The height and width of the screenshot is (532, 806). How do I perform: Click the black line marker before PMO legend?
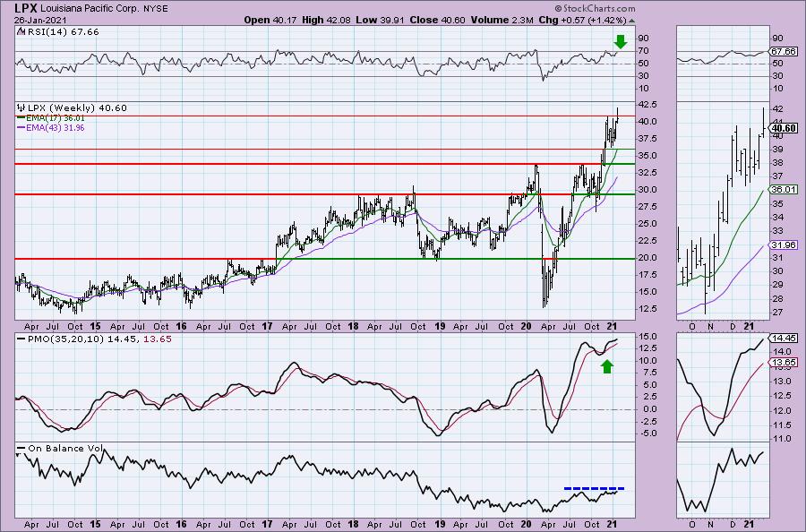(x=21, y=339)
